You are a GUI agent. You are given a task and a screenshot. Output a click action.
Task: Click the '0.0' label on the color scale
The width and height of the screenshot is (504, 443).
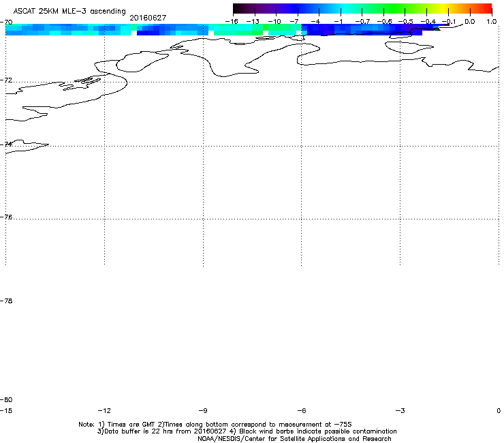pos(470,22)
